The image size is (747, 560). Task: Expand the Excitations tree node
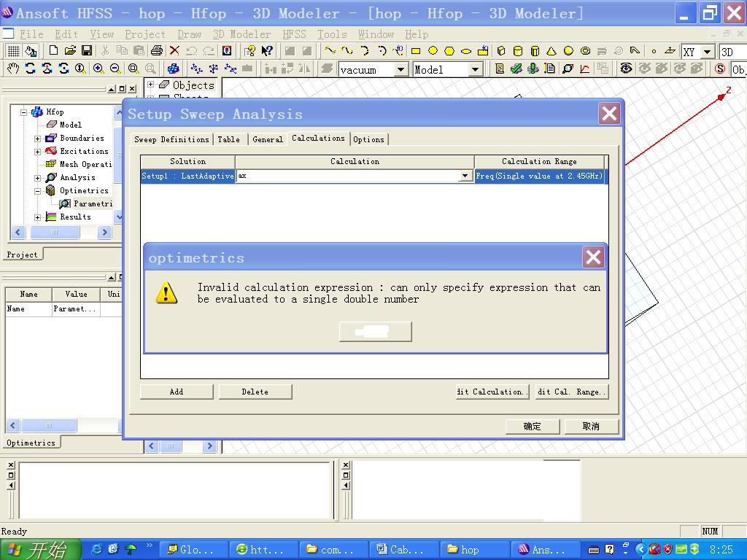tap(38, 152)
